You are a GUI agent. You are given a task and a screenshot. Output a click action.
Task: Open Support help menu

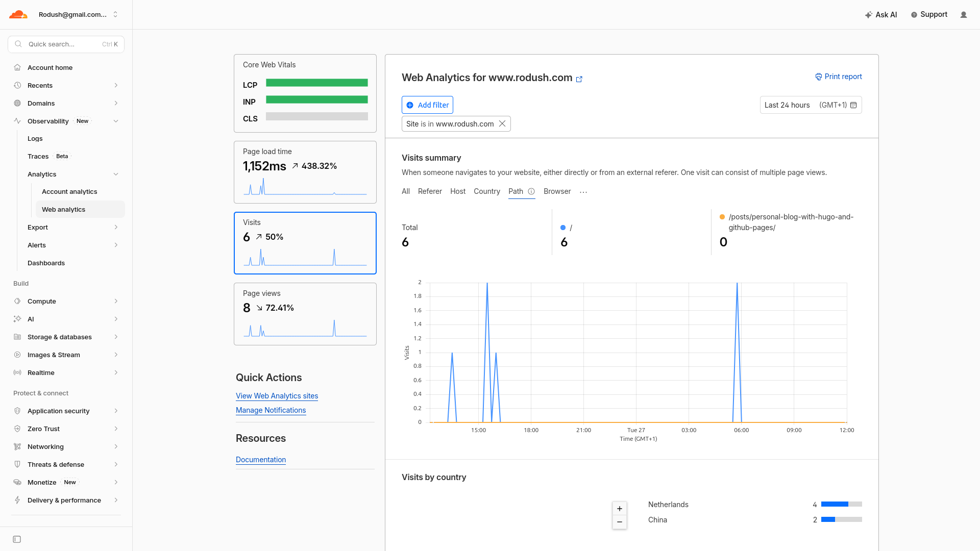[x=929, y=15]
